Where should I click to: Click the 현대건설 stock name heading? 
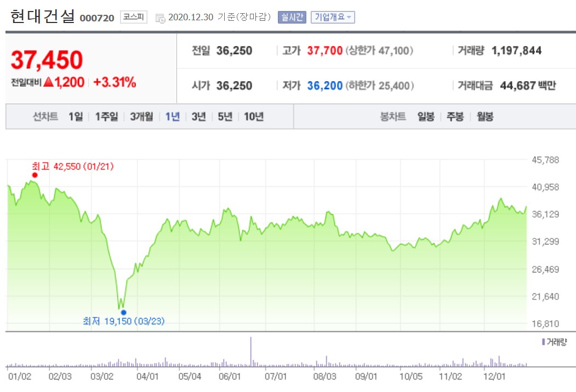click(x=42, y=16)
